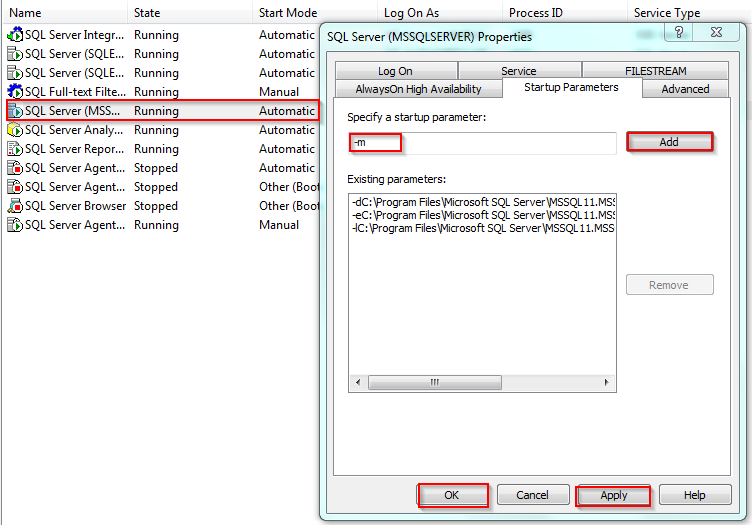752x525 pixels.
Task: Sort by the Start Mode column header
Action: pyautogui.click(x=315, y=12)
